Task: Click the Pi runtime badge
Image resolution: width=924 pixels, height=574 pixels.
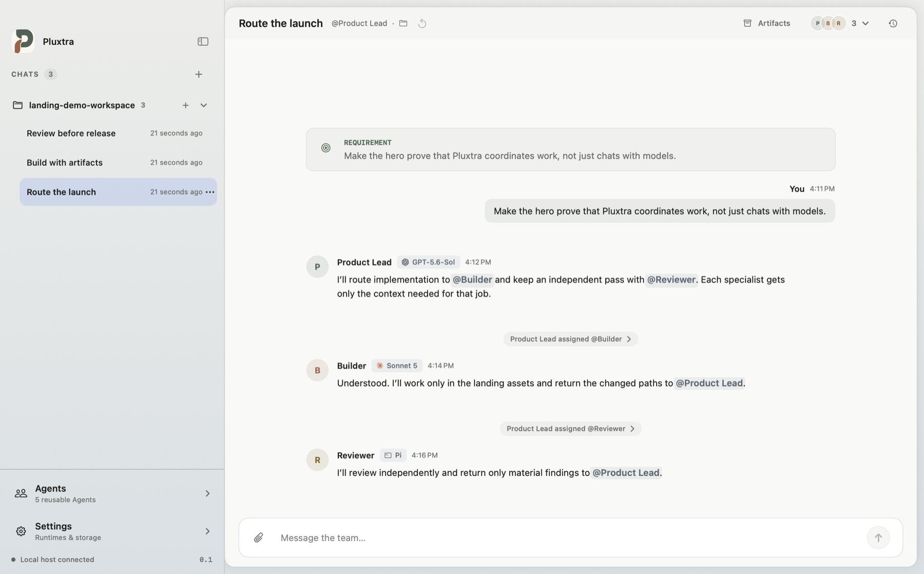Action: (x=393, y=455)
